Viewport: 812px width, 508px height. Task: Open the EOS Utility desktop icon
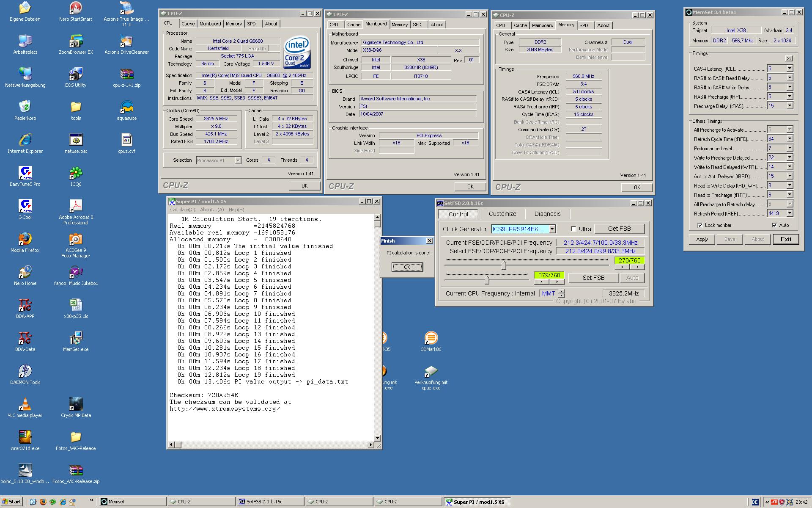click(76, 77)
